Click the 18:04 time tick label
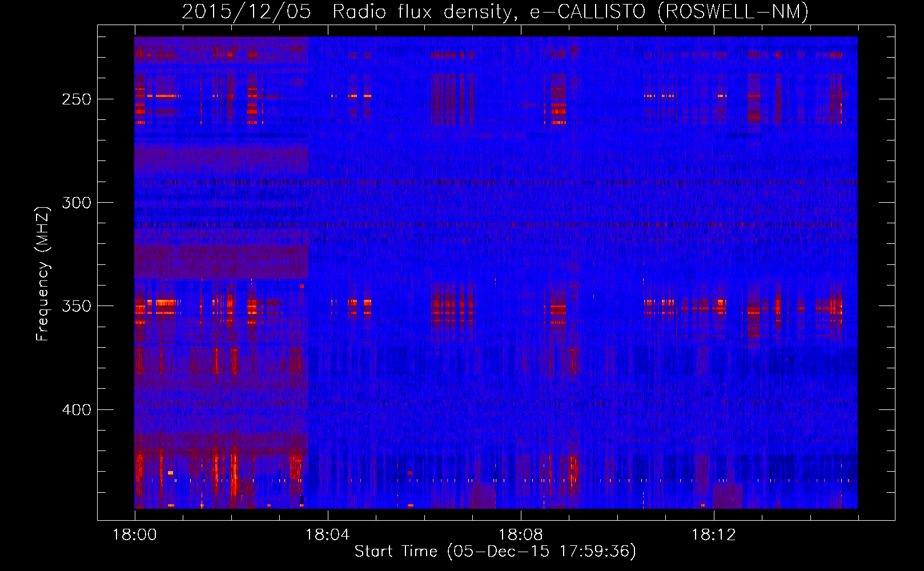This screenshot has height=571, width=924. [x=328, y=535]
